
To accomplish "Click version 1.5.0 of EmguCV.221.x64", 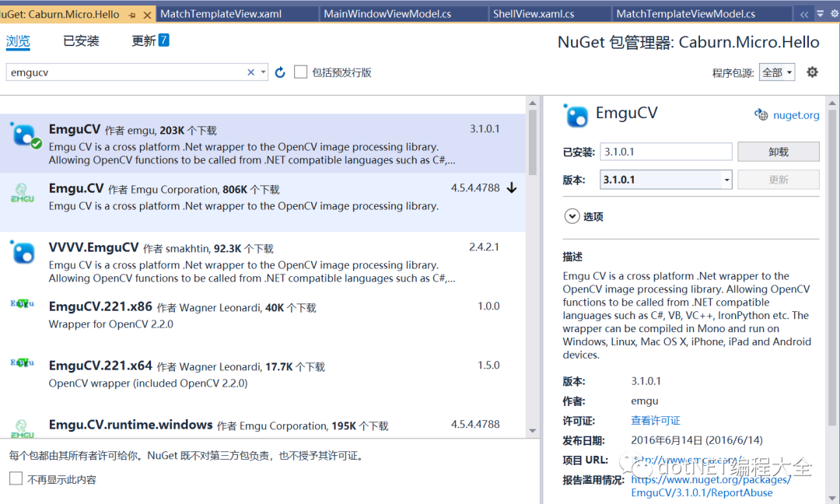I will point(488,365).
